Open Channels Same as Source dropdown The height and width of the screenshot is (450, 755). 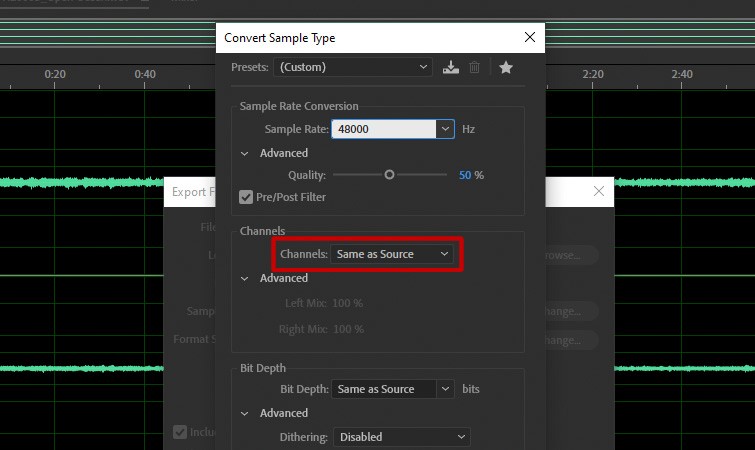[x=392, y=254]
